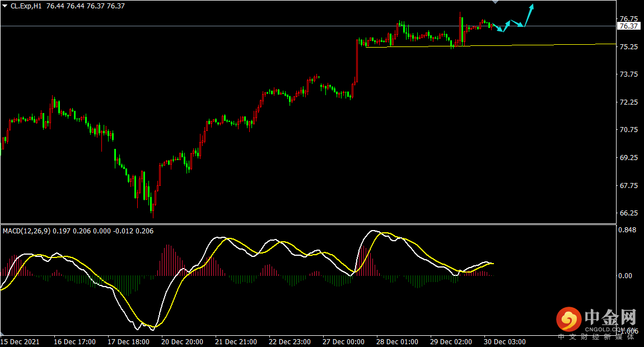Click the MACD(12,26,9) indicator label

27,231
